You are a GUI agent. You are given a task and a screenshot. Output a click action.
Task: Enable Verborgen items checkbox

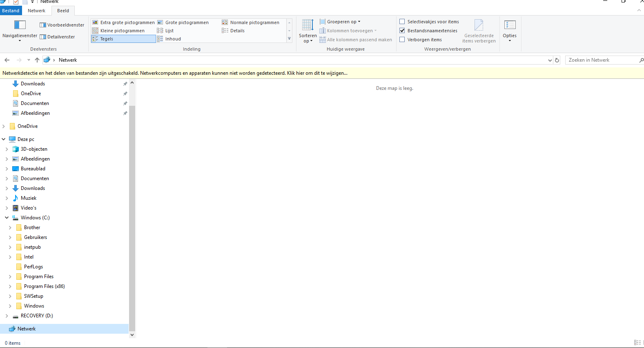pos(402,40)
